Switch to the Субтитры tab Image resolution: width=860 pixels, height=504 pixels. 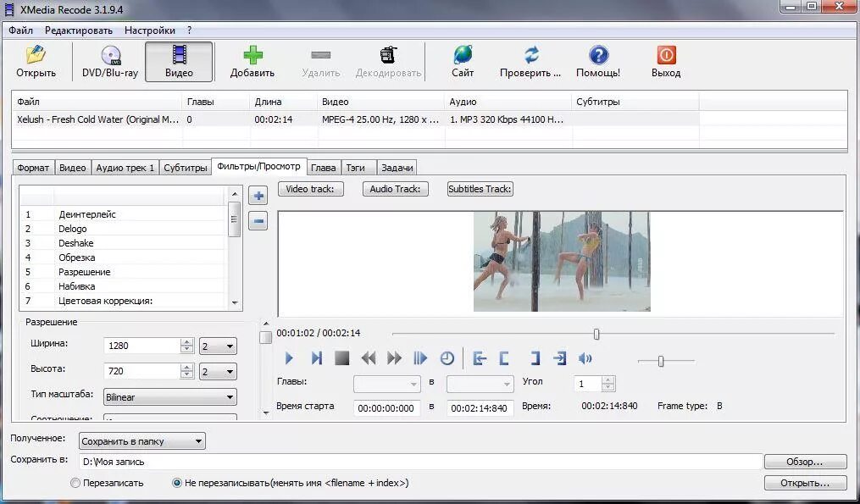pos(185,168)
